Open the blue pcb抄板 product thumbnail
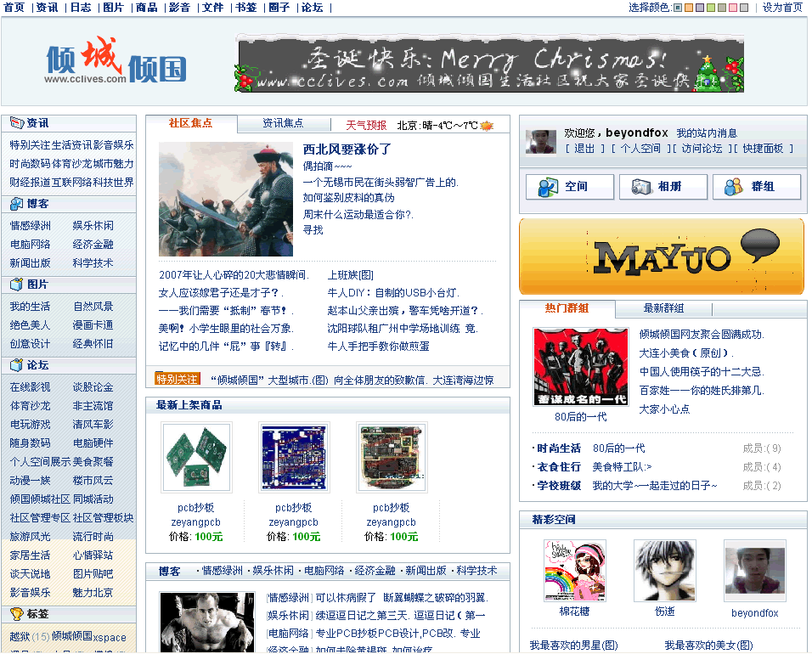The image size is (812, 654). pyautogui.click(x=294, y=457)
